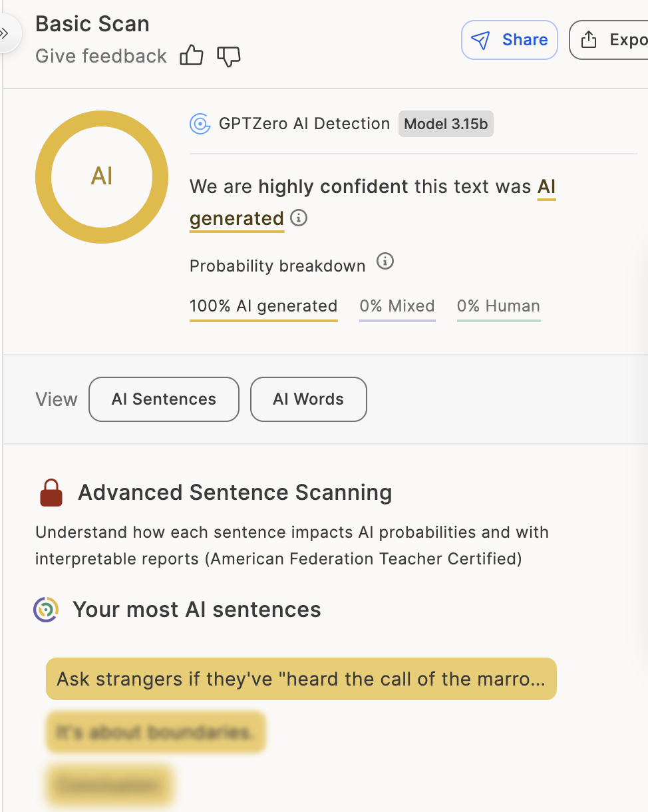Click the Your most AI sentences icon

coord(46,609)
